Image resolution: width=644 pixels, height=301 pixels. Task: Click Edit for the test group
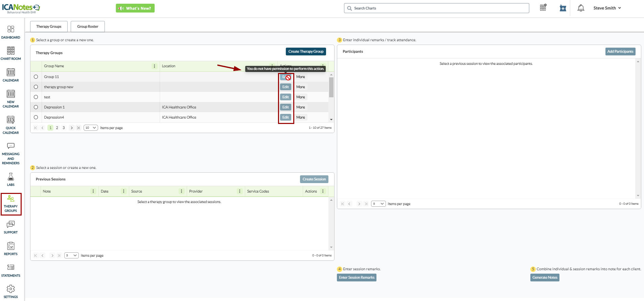tap(285, 97)
